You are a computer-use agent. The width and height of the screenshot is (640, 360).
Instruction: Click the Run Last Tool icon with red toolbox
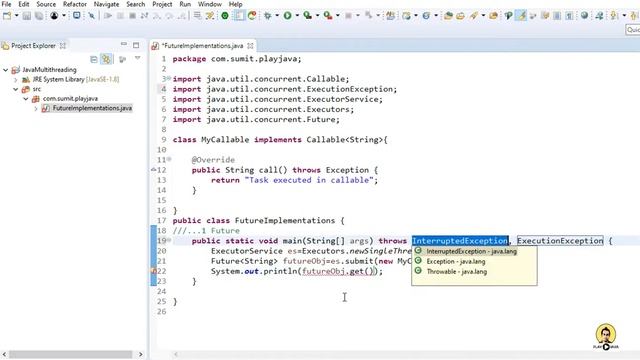pyautogui.click(x=327, y=16)
